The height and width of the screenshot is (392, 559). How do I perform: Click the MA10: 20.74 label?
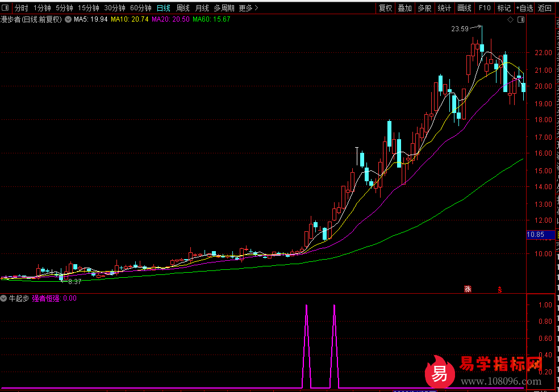coord(130,19)
